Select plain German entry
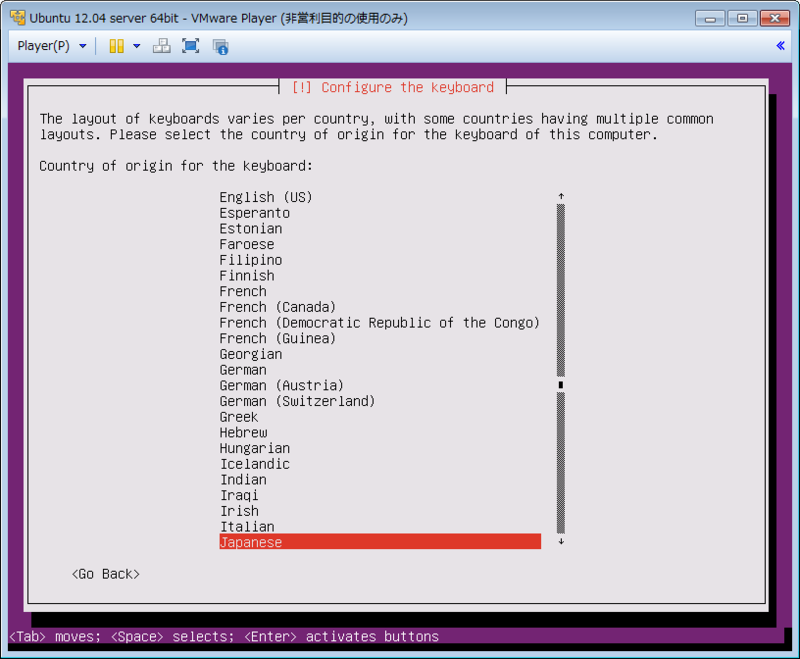This screenshot has width=800, height=659. pos(243,370)
